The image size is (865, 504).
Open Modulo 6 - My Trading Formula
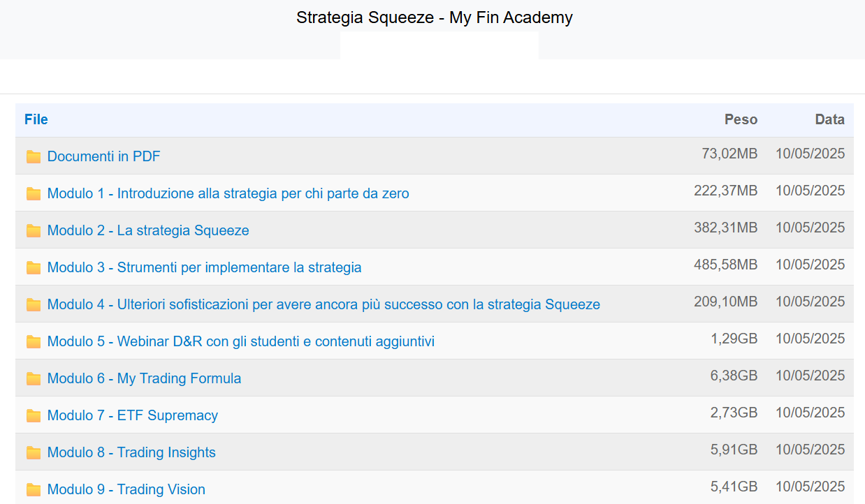pyautogui.click(x=145, y=378)
